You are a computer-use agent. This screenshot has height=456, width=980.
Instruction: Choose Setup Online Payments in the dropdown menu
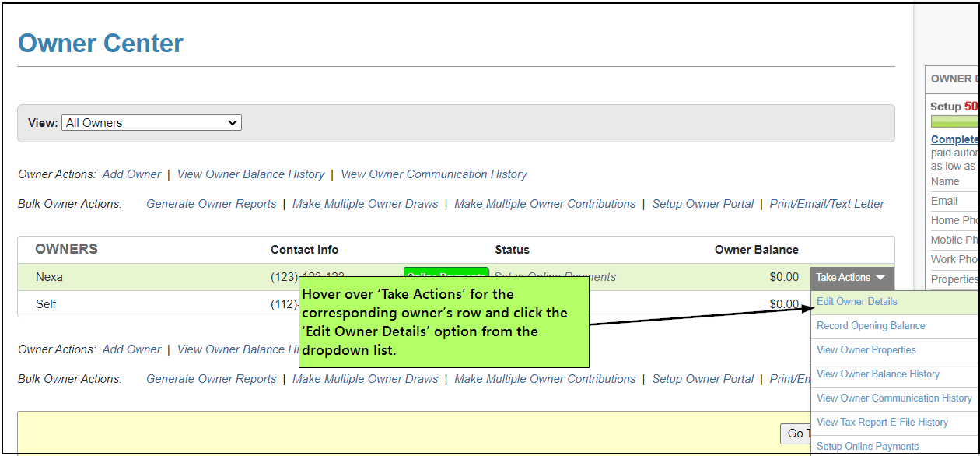click(x=867, y=447)
